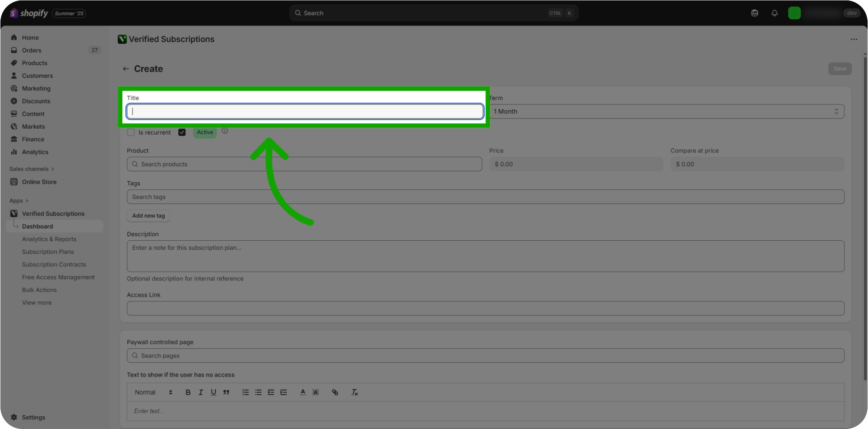Image resolution: width=868 pixels, height=429 pixels.
Task: Apply italic formatting in text editor
Action: pos(201,392)
